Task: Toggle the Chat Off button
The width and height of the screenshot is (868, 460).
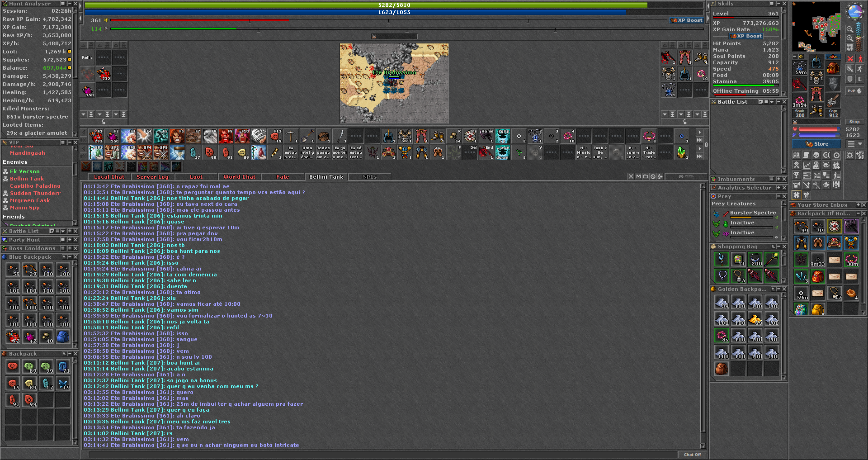Action: pos(692,455)
